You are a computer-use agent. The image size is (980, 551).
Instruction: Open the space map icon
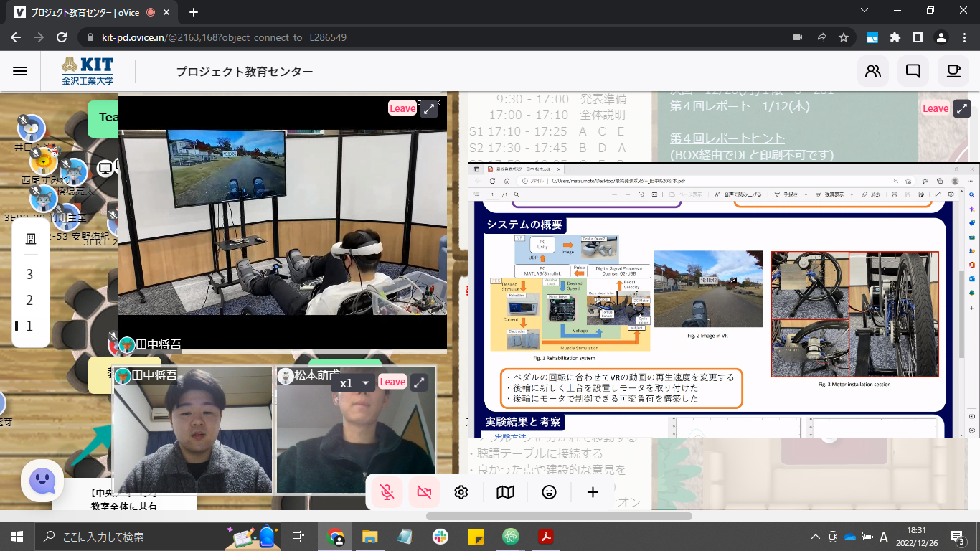click(506, 492)
